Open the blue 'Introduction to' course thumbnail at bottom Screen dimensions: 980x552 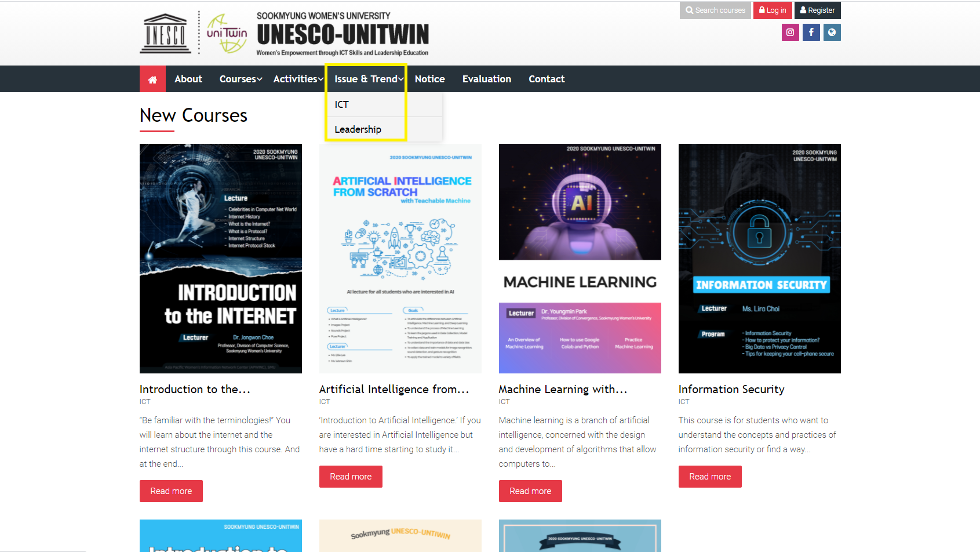[221, 536]
